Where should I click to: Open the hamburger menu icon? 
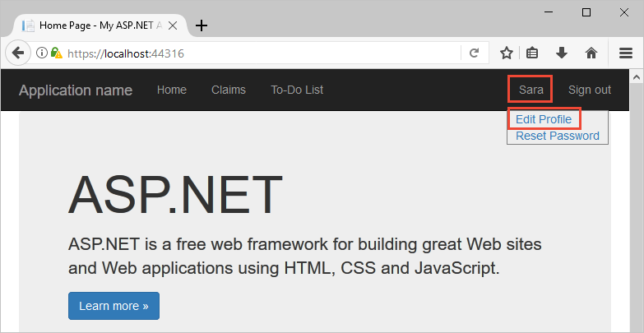pyautogui.click(x=626, y=53)
